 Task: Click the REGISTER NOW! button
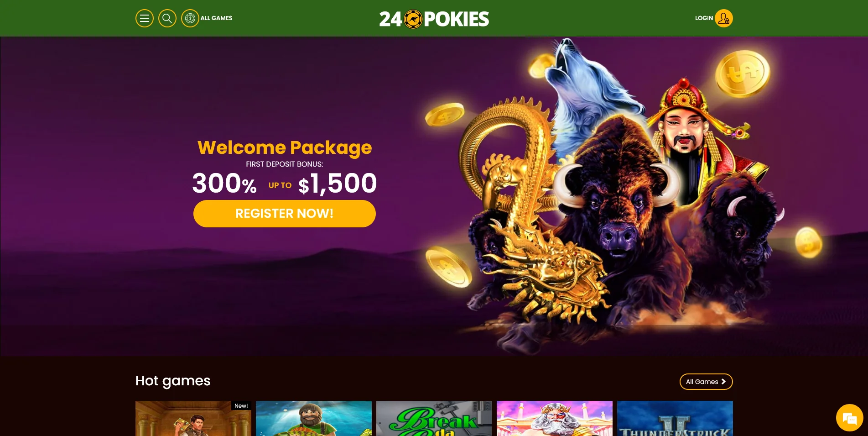point(285,214)
